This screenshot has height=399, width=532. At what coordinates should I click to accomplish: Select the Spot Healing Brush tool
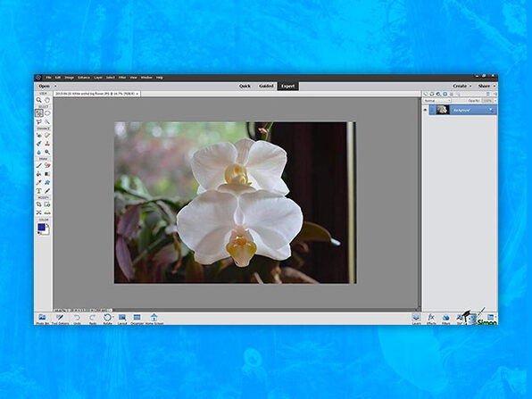point(47,135)
